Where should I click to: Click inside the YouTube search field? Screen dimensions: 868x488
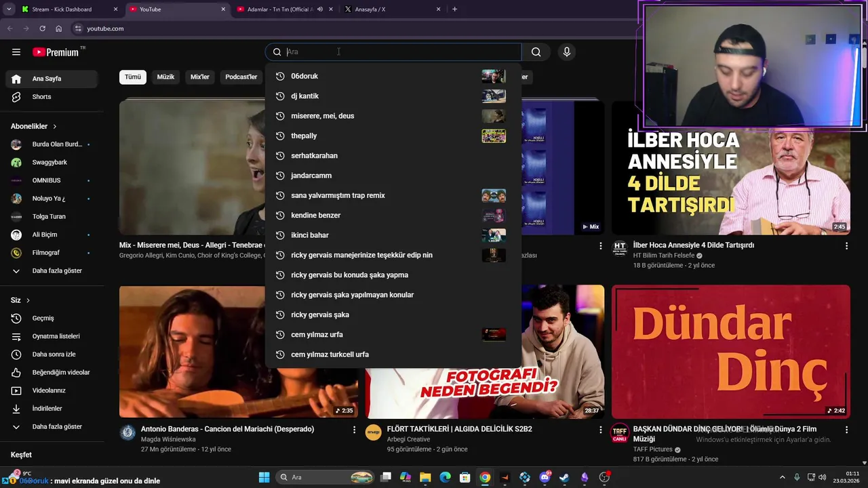click(393, 52)
